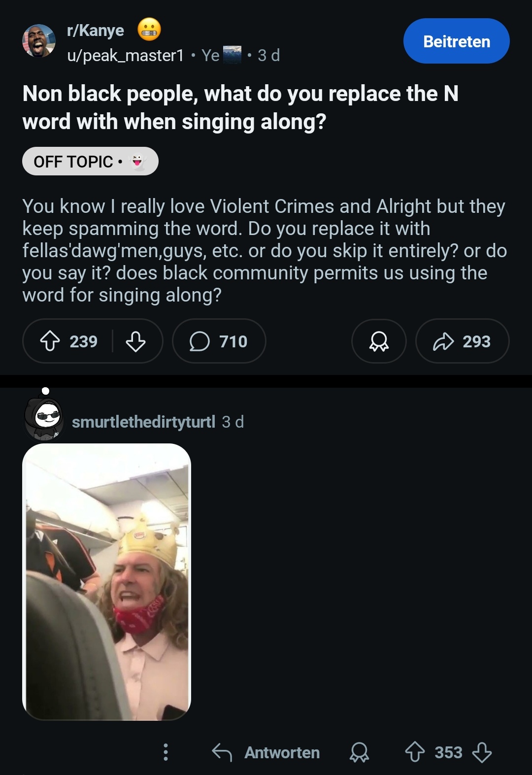Image resolution: width=532 pixels, height=775 pixels.
Task: Open the post title about singing along
Action: click(x=240, y=107)
